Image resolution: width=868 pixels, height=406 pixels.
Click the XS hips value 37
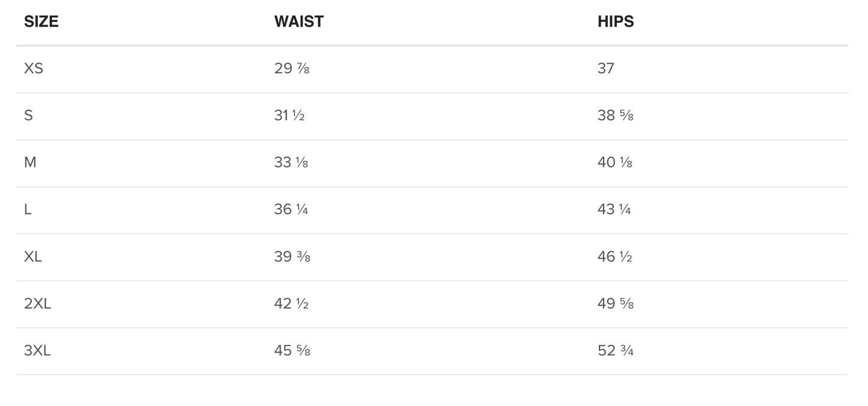[605, 68]
